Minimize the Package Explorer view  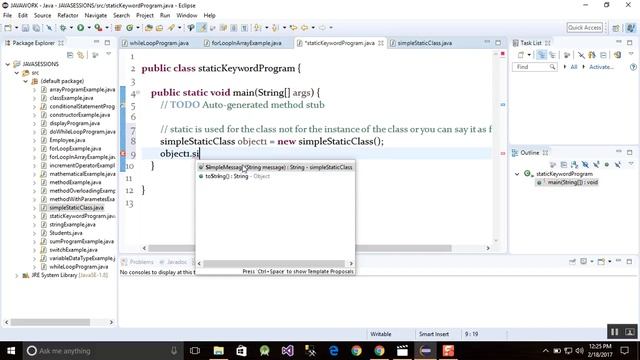96,42
